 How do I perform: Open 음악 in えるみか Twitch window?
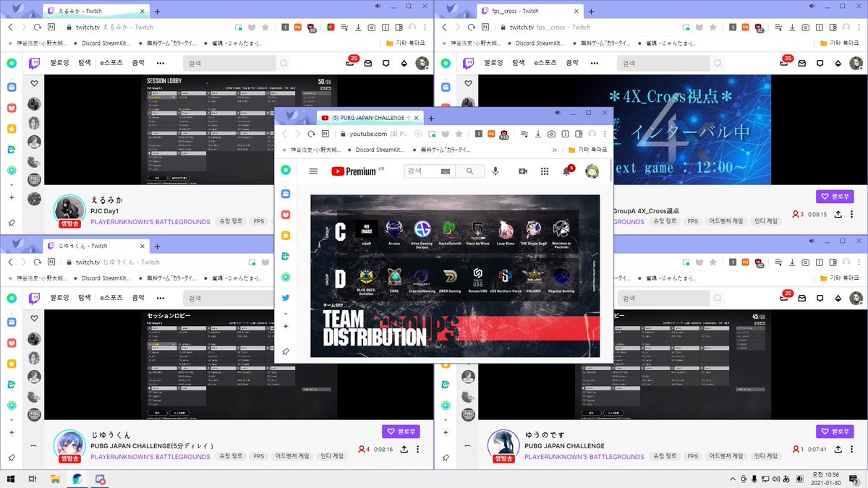pos(138,64)
